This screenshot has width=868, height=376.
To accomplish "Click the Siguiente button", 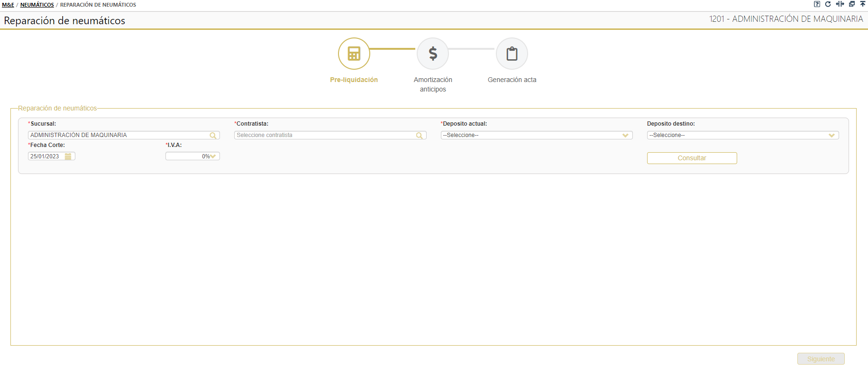I will coord(821,359).
